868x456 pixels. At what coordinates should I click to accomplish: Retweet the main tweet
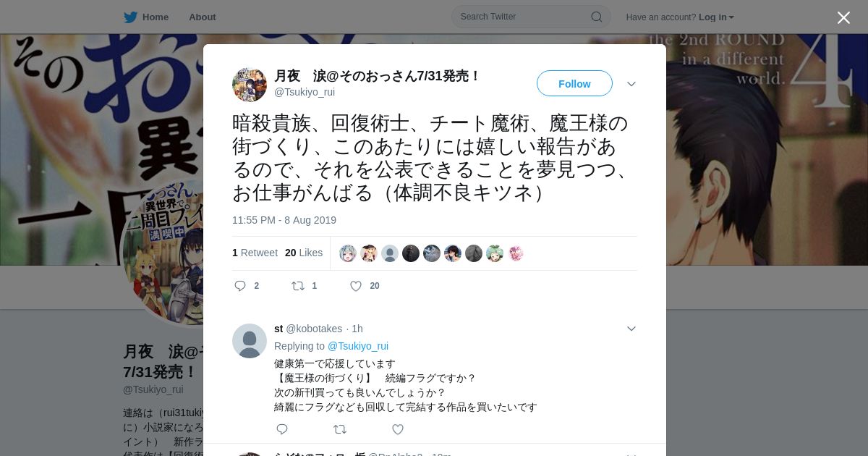tap(298, 286)
